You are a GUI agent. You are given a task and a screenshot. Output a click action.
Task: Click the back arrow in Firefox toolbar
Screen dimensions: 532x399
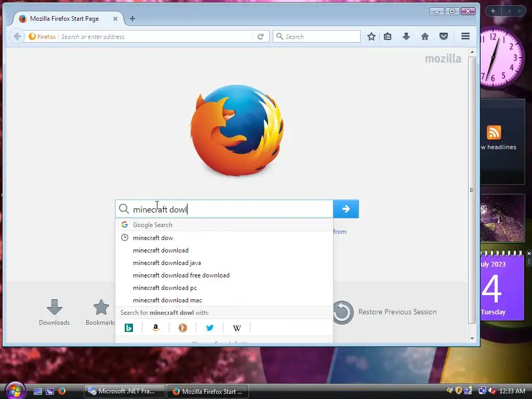coord(17,36)
